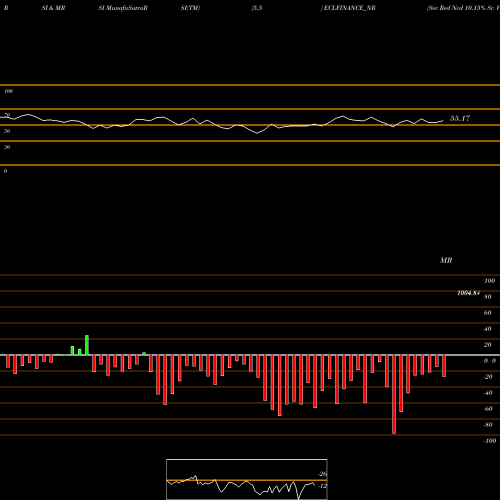500x500 pixels.
Task: Click the 1004.84 price value
Action: 469,293
